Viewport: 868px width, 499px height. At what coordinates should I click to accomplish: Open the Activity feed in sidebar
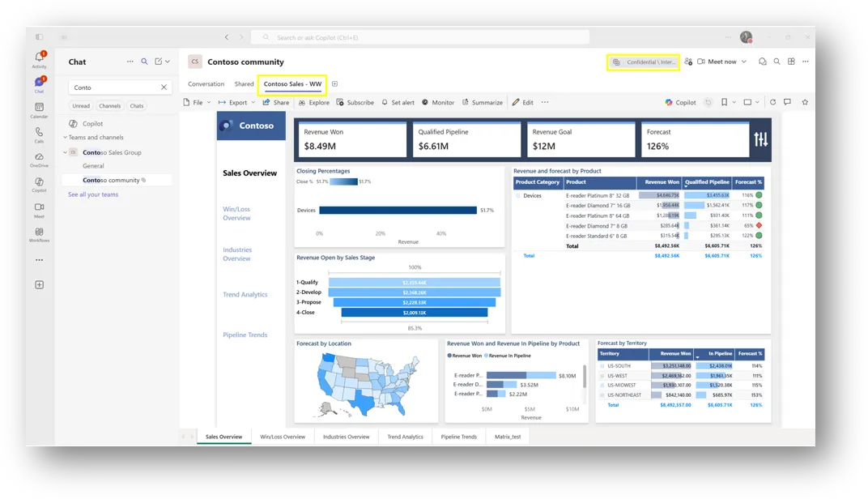tap(40, 59)
